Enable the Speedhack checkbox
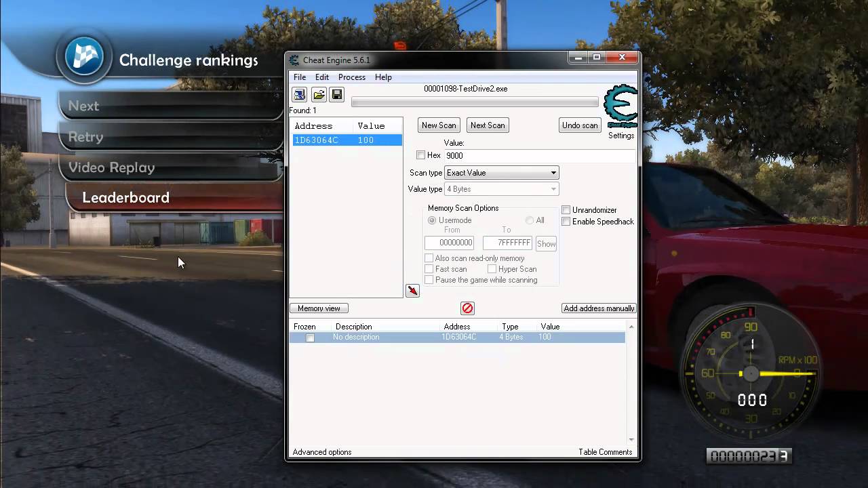 (566, 222)
